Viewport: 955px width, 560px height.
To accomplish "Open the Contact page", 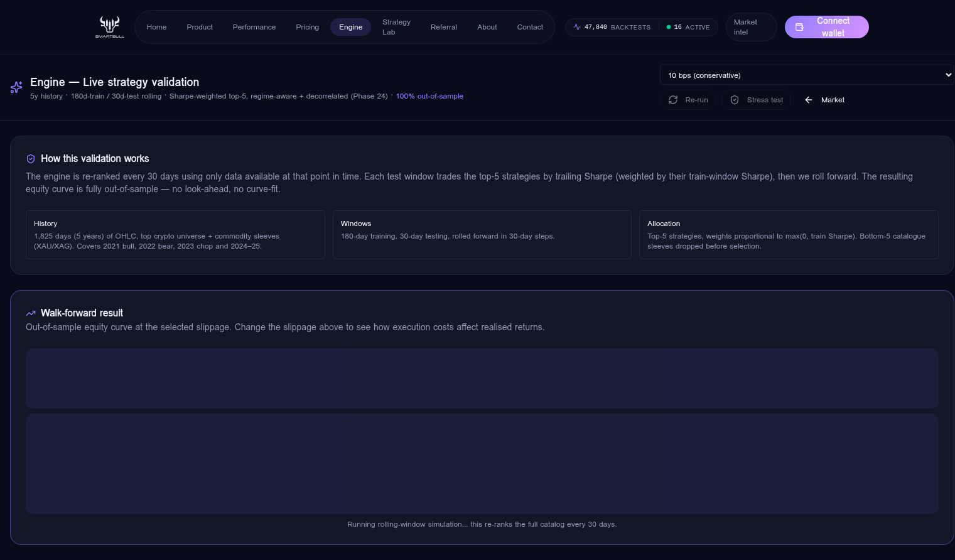I will pyautogui.click(x=530, y=27).
